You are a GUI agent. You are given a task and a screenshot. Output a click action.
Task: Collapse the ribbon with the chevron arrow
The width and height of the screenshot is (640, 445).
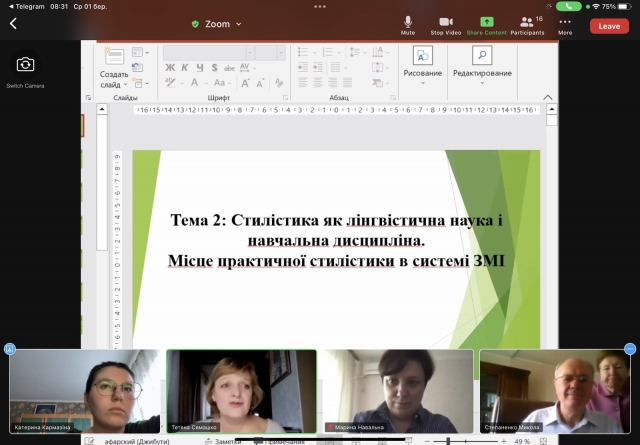(x=547, y=98)
